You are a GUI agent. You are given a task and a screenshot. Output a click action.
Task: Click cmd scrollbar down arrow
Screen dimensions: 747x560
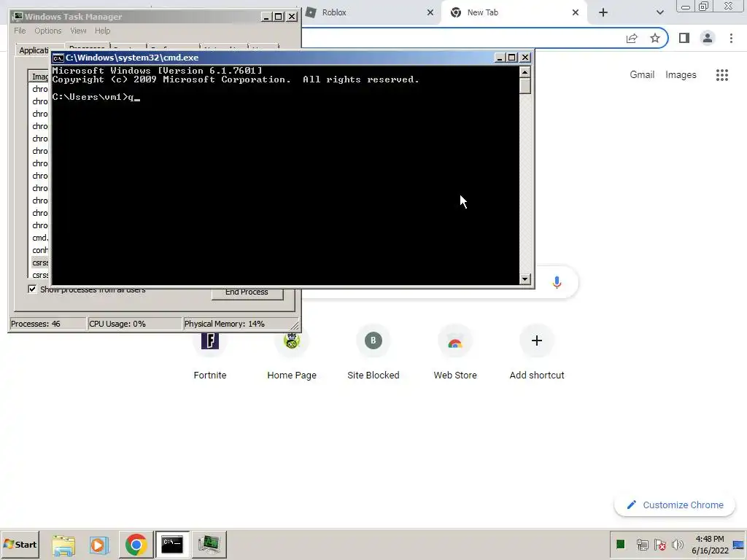525,279
